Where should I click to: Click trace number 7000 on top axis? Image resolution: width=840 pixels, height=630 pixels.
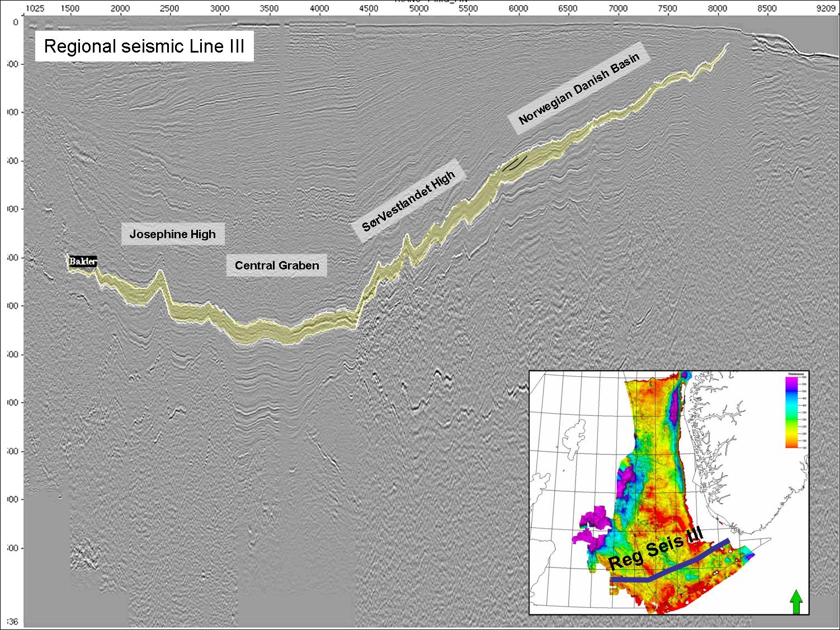coord(618,9)
